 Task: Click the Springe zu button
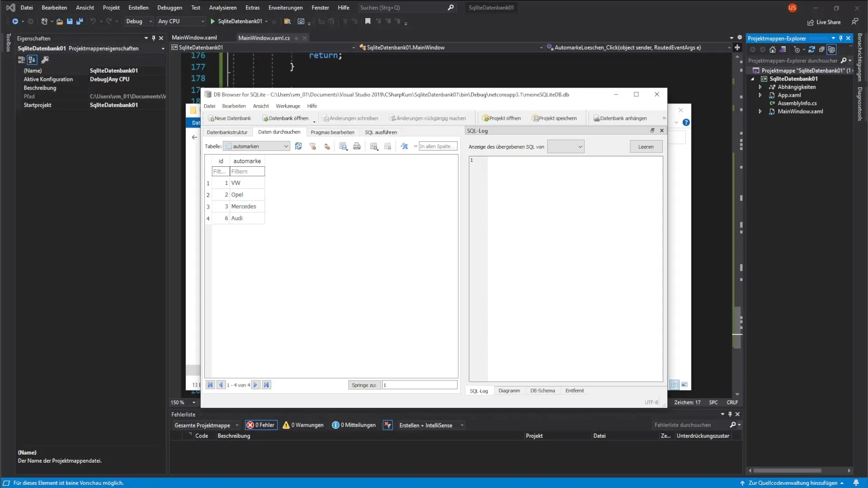click(364, 385)
